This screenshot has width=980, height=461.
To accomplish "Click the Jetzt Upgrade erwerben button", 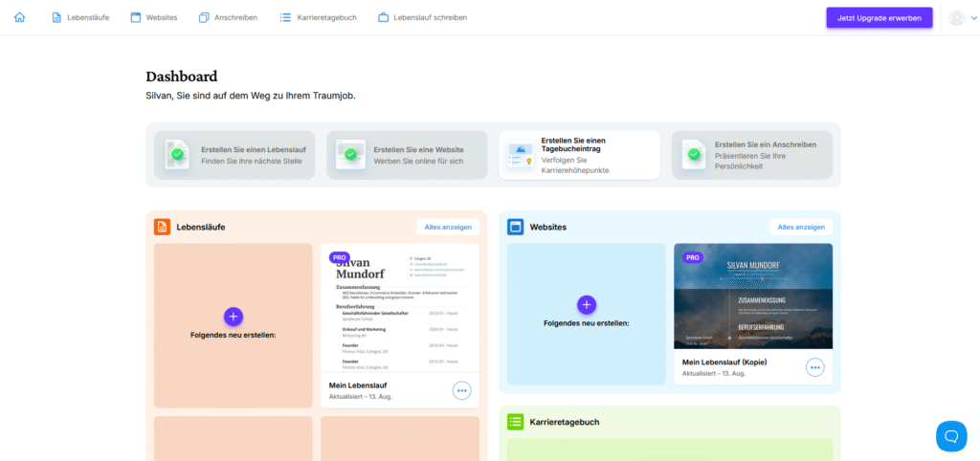I will pyautogui.click(x=879, y=17).
